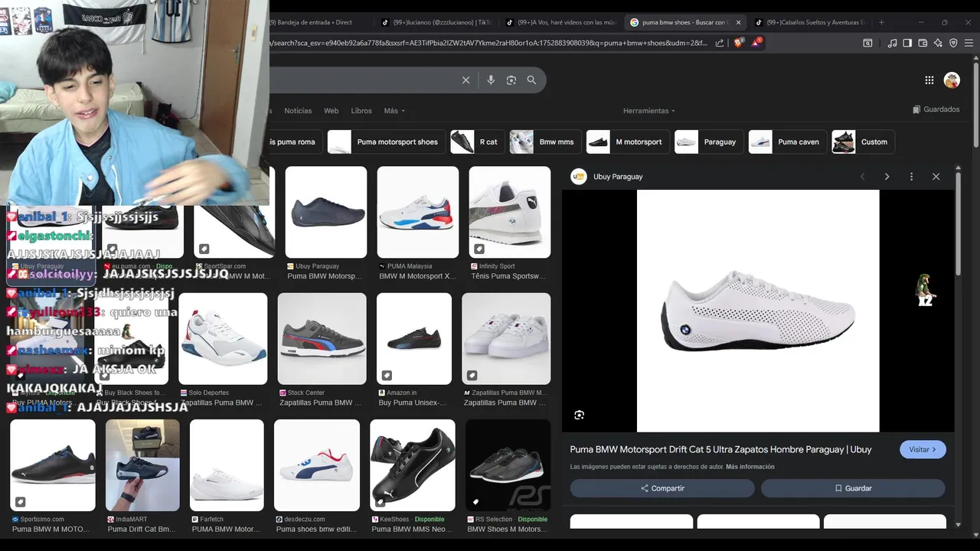Open the three-dot menu in image preview panel
Image resolution: width=980 pixels, height=551 pixels.
coord(911,177)
